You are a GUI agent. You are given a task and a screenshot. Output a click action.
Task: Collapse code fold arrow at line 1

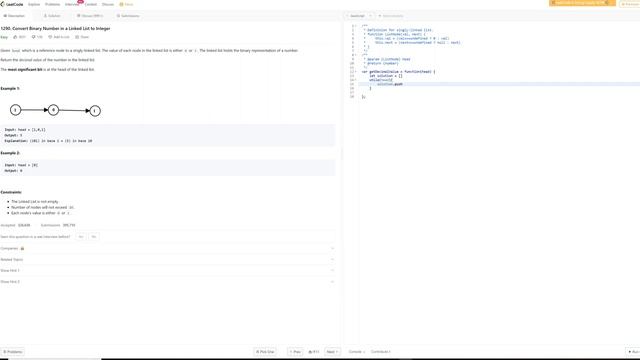click(x=356, y=26)
